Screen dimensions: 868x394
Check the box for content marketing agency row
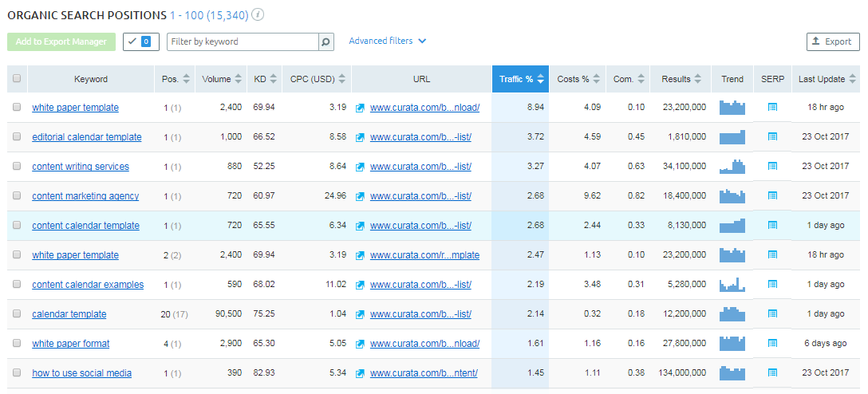pos(17,195)
